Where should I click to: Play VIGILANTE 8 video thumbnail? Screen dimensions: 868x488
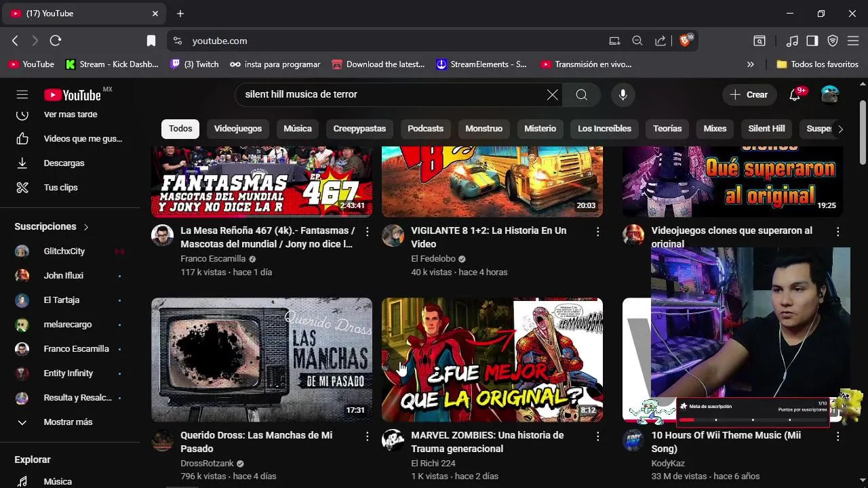pyautogui.click(x=492, y=182)
